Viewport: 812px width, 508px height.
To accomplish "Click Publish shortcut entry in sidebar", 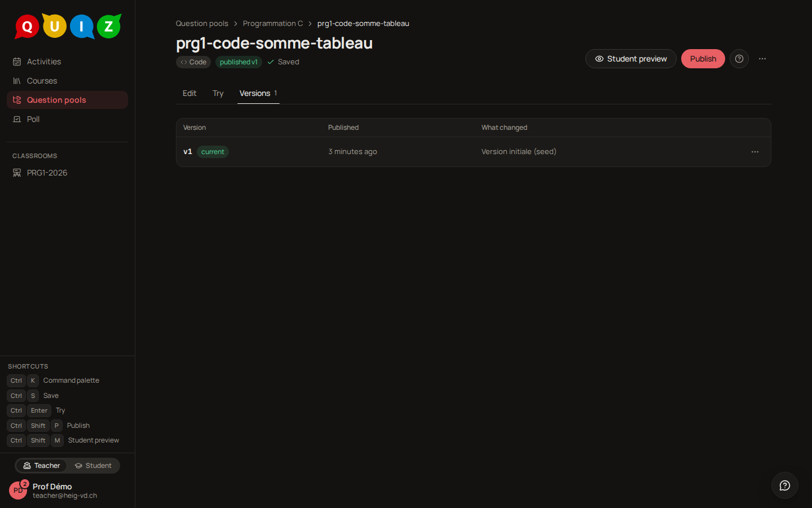I will [x=48, y=426].
